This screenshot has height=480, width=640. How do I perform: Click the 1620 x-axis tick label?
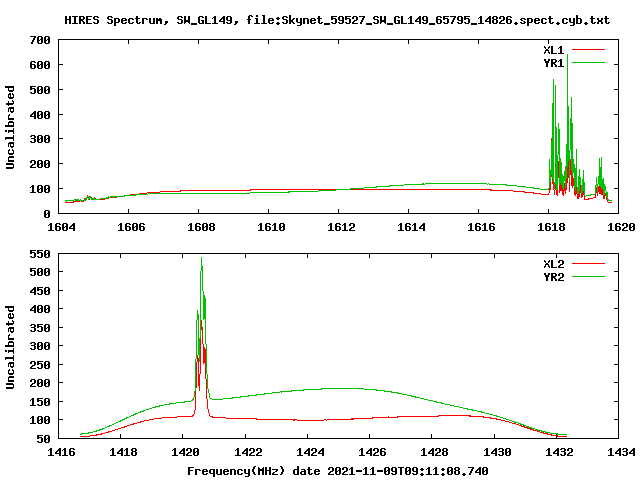[x=621, y=227]
